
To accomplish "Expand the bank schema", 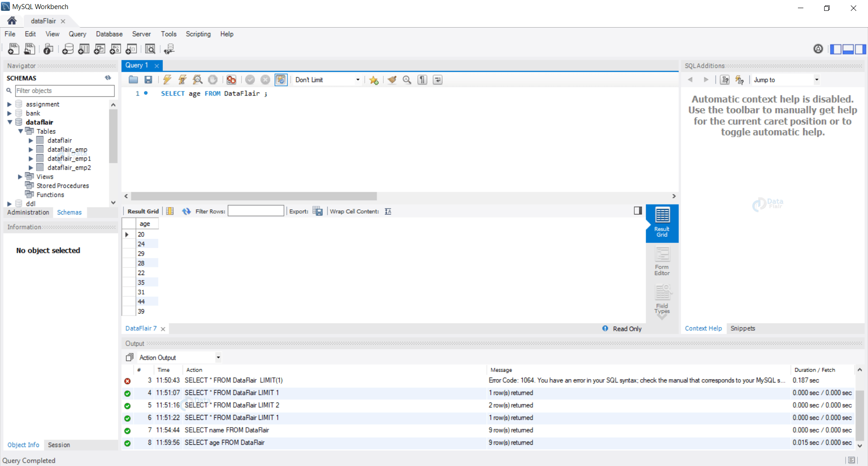I will tap(9, 113).
